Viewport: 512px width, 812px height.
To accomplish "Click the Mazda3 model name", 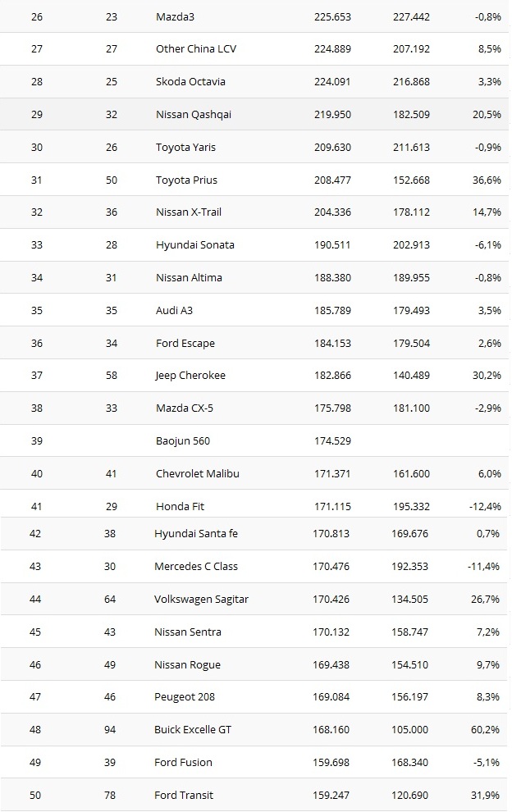I will click(175, 16).
